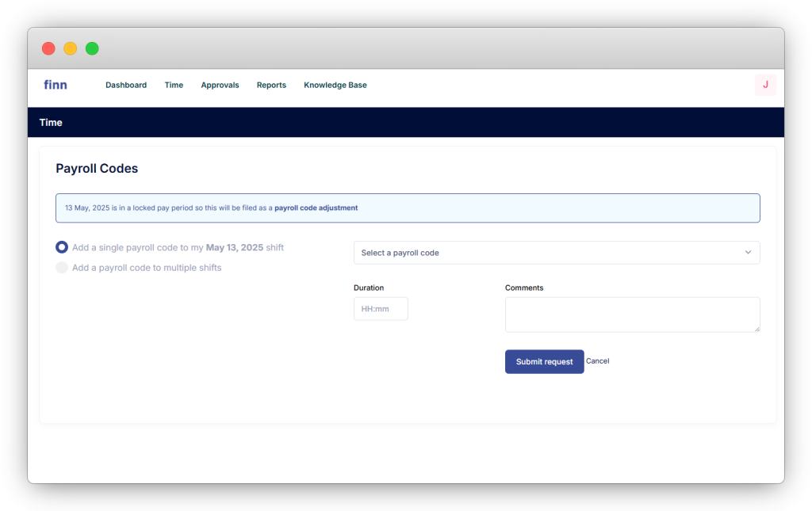This screenshot has height=511, width=812.
Task: Minimize the window using the yellow button
Action: coord(70,48)
